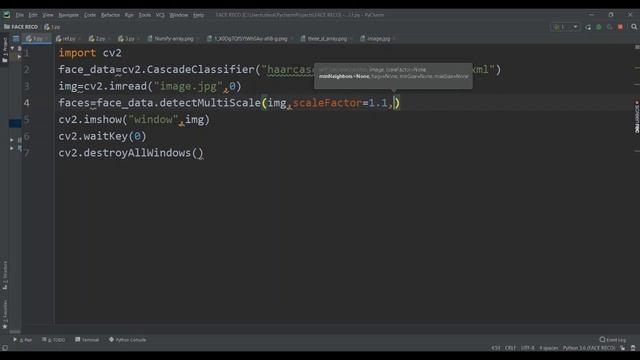
Task: Open the Event Log
Action: pos(612,340)
